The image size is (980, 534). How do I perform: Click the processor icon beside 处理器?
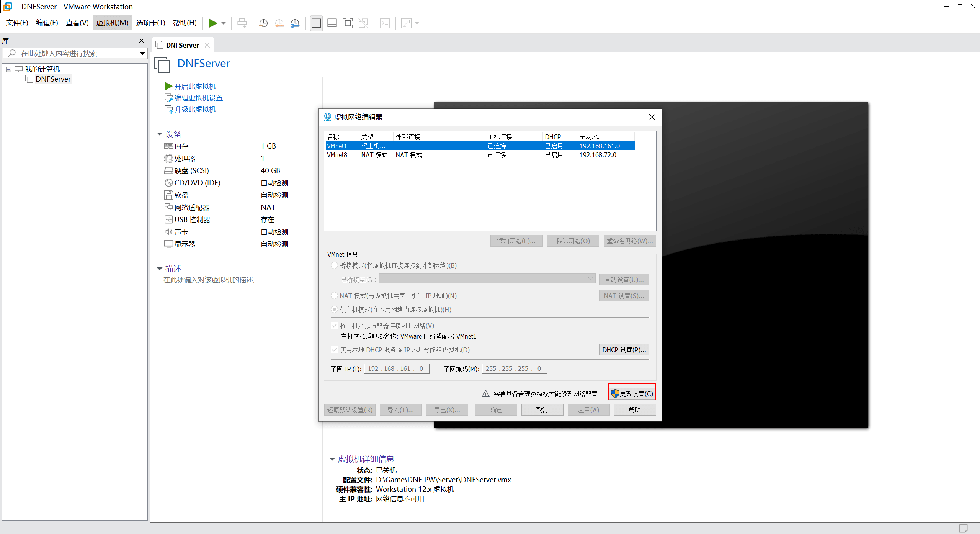168,158
